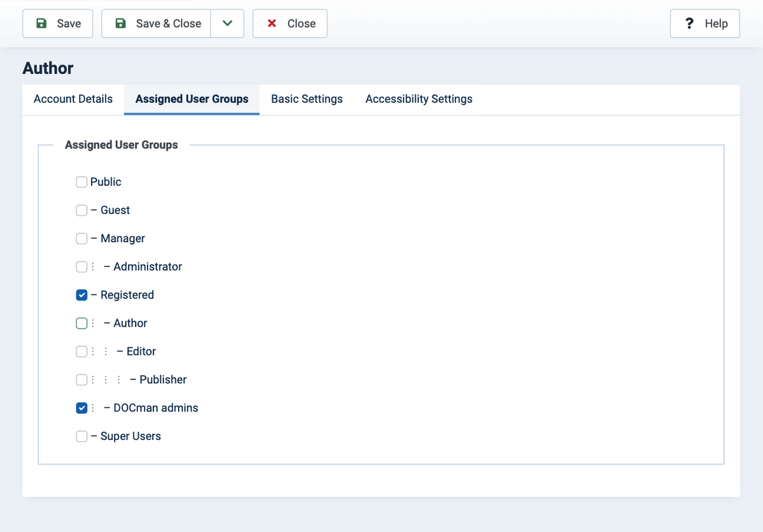
Task: Open the Basic Settings tab
Action: [x=307, y=99]
